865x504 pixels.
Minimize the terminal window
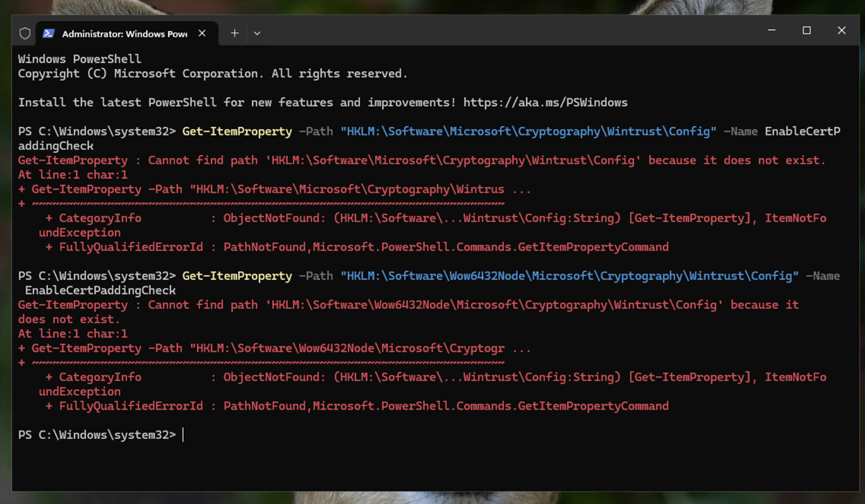pos(772,30)
